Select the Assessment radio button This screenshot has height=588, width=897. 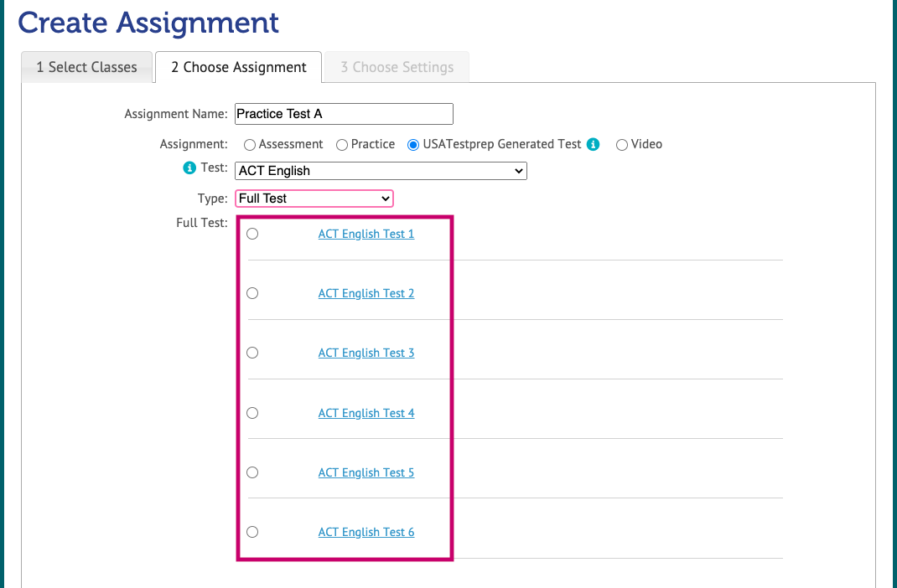(250, 145)
